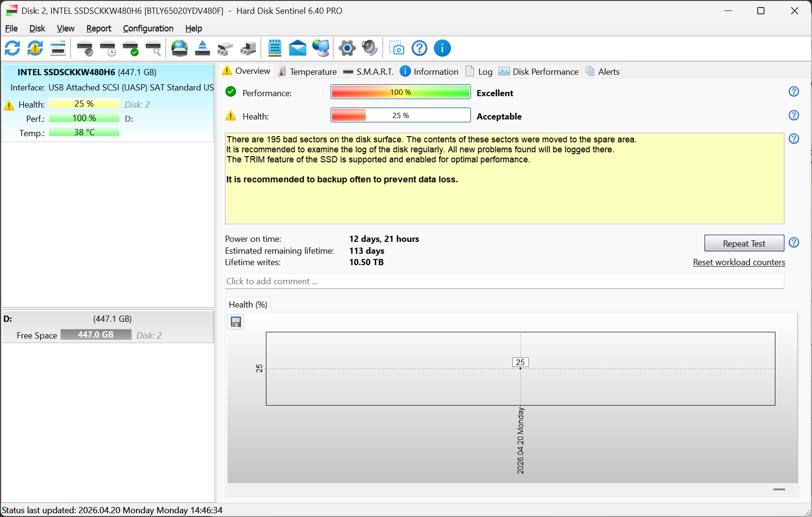Screen dimensions: 812x517
Task: Click the comment field to add comment
Action: 504,281
